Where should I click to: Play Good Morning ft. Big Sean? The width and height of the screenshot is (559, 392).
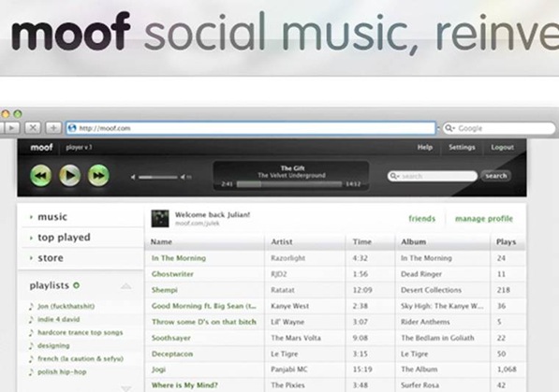[204, 306]
